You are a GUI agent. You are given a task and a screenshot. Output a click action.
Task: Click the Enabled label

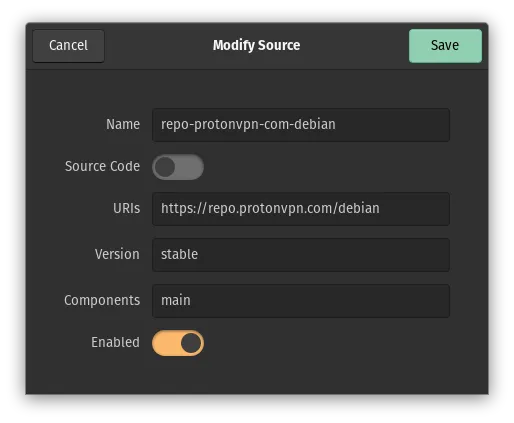pos(115,342)
